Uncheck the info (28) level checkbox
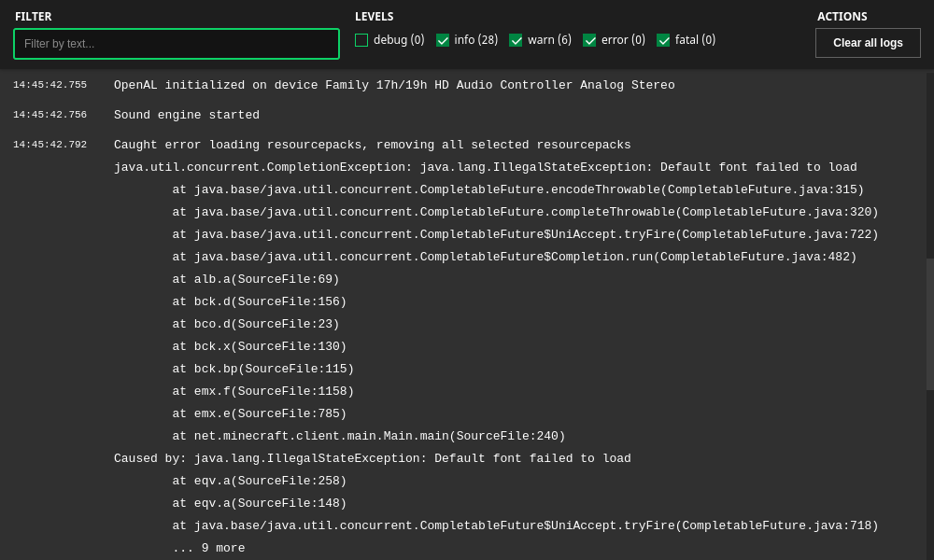The width and height of the screenshot is (934, 560). pos(443,40)
